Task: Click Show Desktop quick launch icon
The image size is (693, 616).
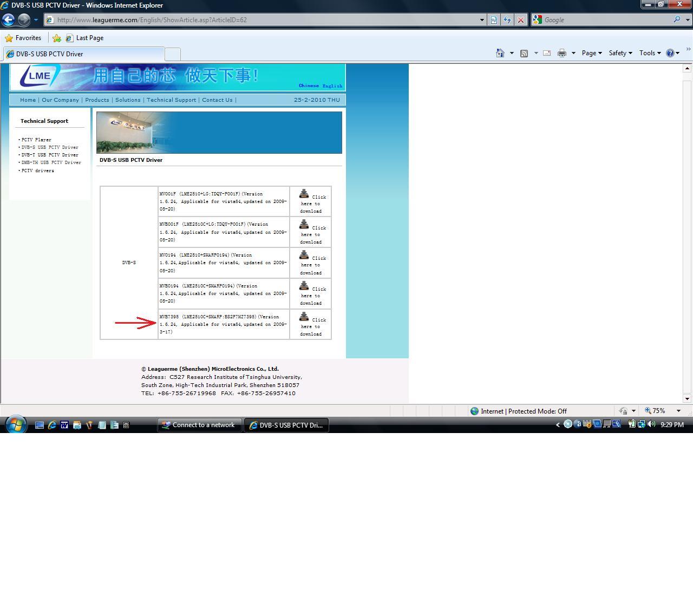Action: point(40,425)
